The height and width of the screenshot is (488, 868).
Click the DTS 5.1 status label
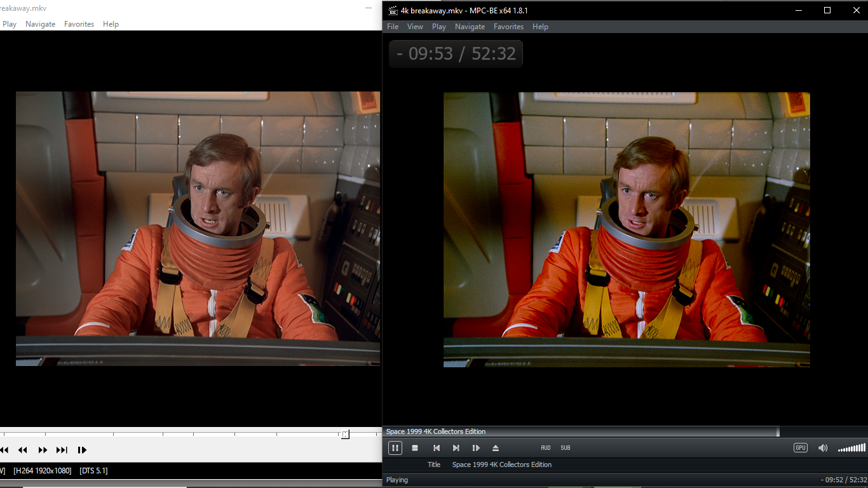coord(93,471)
